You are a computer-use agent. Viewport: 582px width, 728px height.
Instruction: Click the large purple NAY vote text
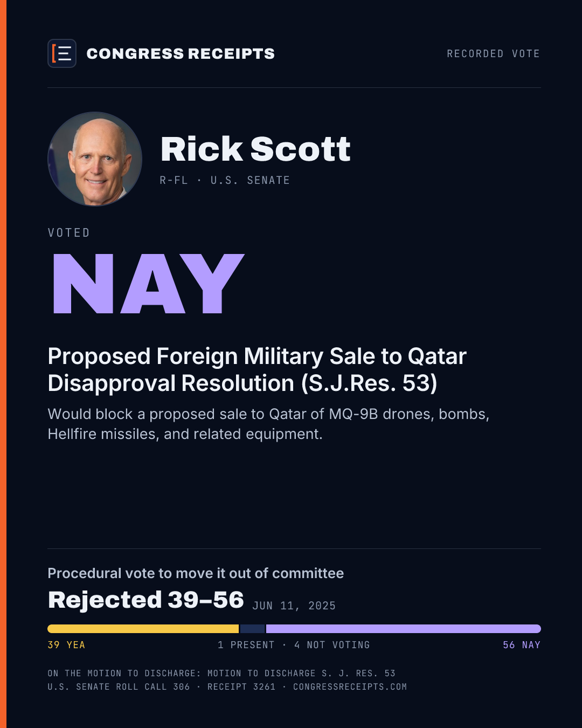pyautogui.click(x=149, y=283)
